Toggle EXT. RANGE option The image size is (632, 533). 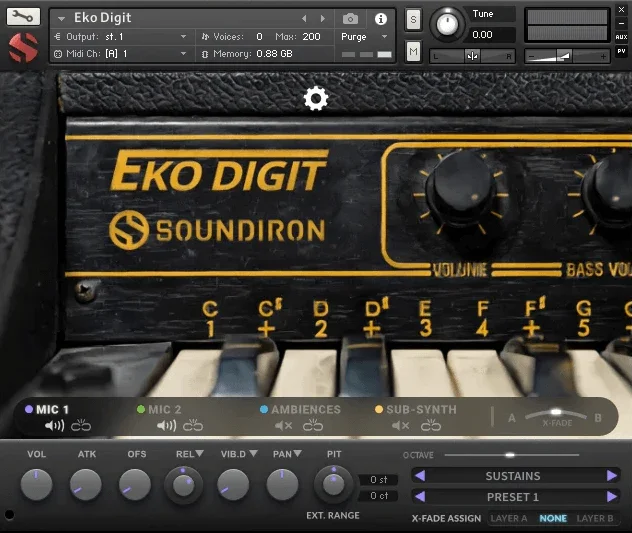(x=333, y=515)
